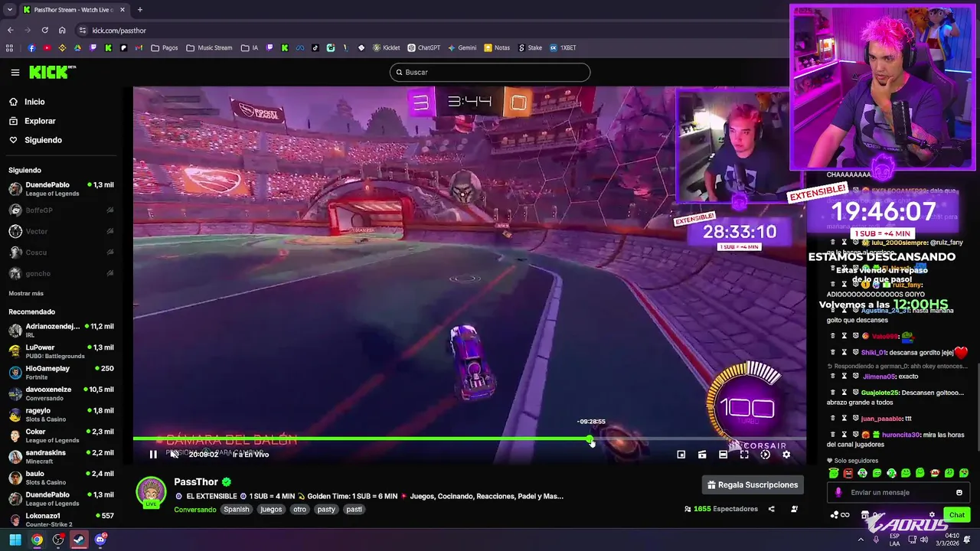Open the emoji picker in chat input
This screenshot has width=980, height=551.
coord(959,493)
